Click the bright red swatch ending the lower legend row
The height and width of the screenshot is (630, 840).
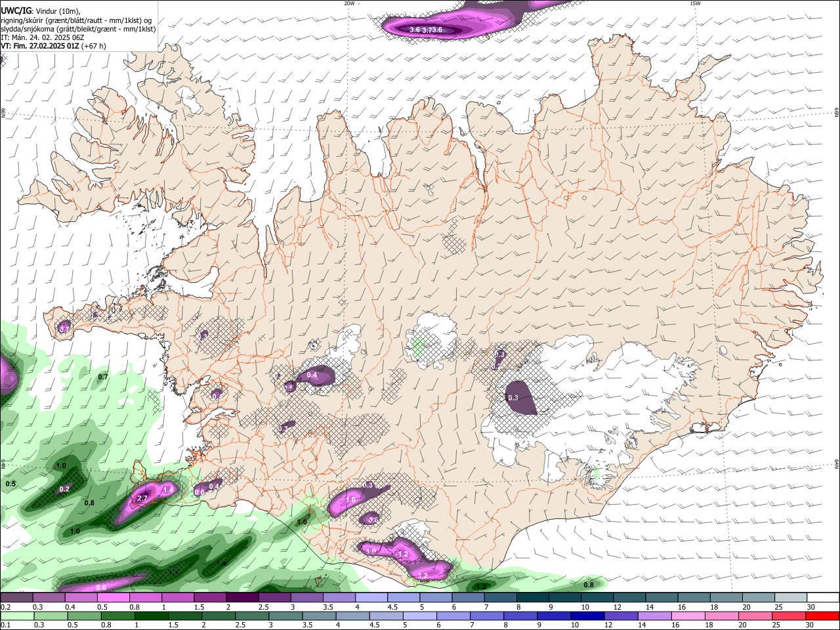click(x=823, y=616)
